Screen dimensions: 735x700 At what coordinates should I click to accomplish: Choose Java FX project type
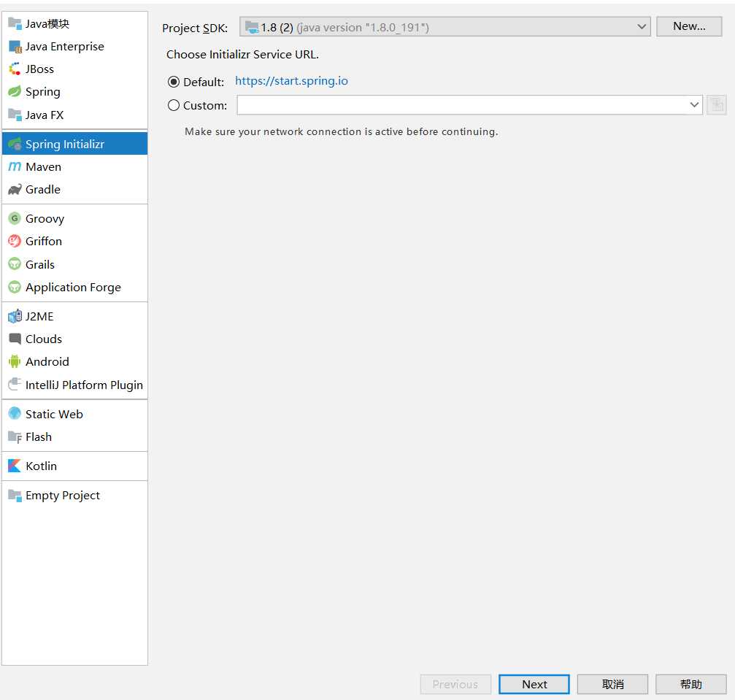coord(74,115)
